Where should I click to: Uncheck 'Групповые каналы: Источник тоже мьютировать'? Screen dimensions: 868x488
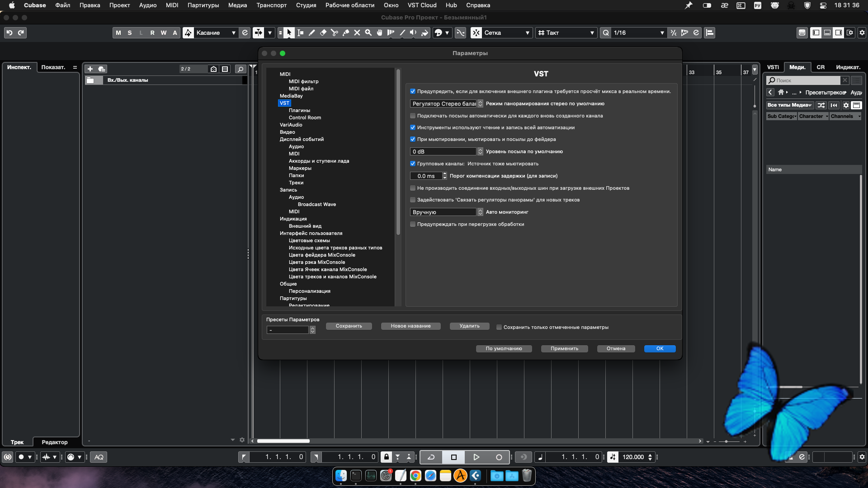413,164
